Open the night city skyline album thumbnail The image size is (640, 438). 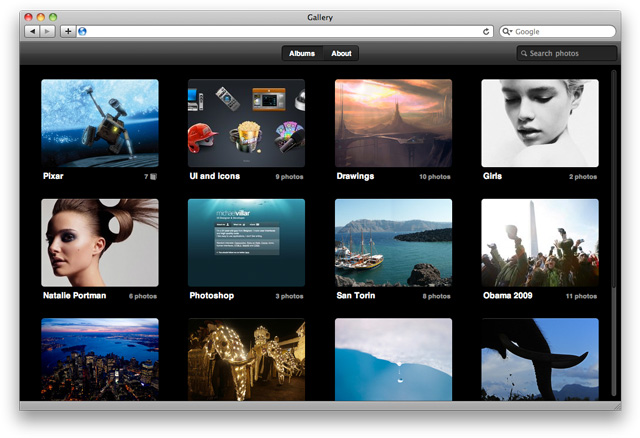tap(100, 359)
